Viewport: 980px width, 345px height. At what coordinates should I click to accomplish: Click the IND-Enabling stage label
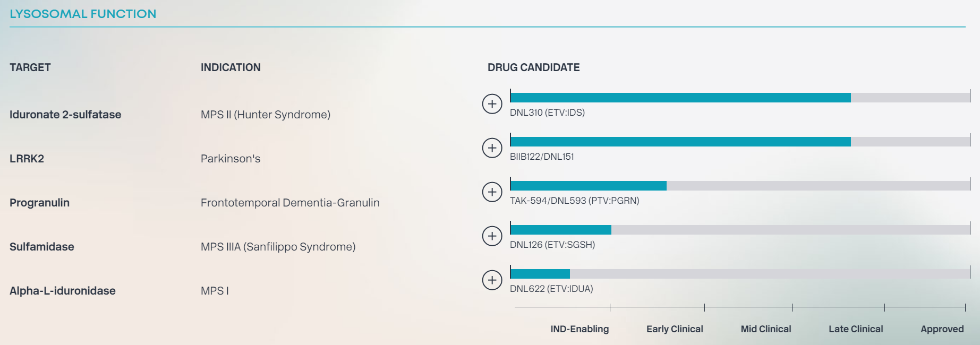[x=580, y=329]
